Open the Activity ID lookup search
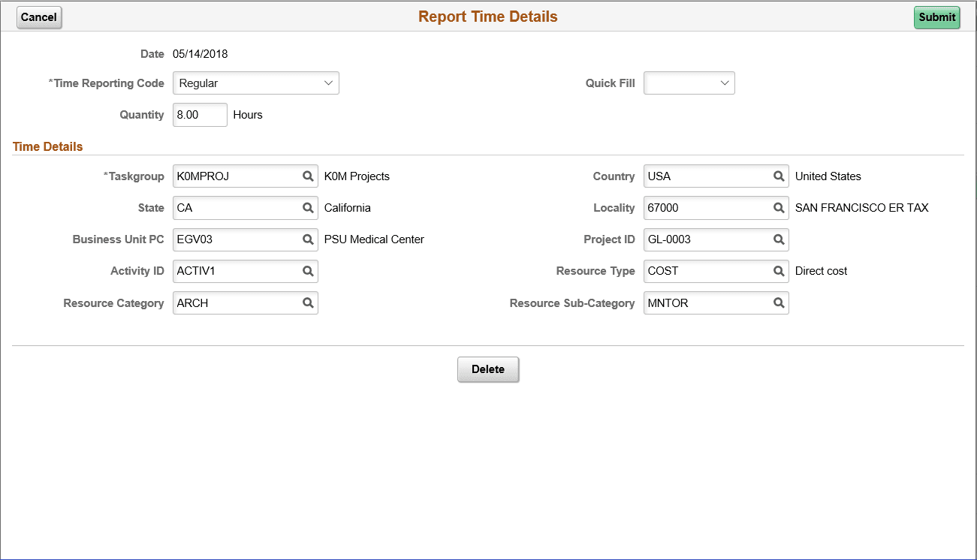The image size is (977, 560). [x=308, y=271]
